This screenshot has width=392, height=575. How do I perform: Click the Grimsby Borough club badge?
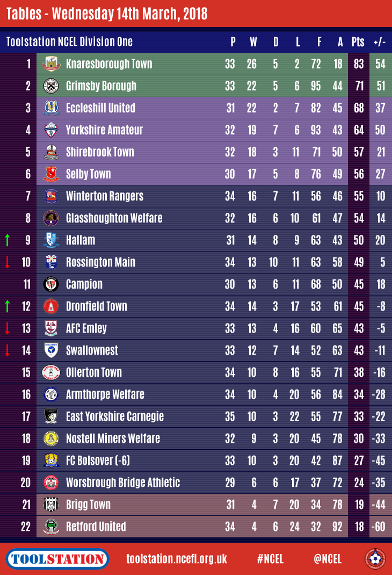point(51,86)
